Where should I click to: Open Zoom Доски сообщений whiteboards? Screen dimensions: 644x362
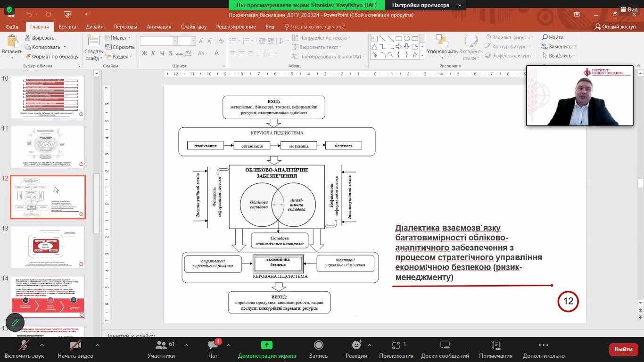(x=445, y=349)
